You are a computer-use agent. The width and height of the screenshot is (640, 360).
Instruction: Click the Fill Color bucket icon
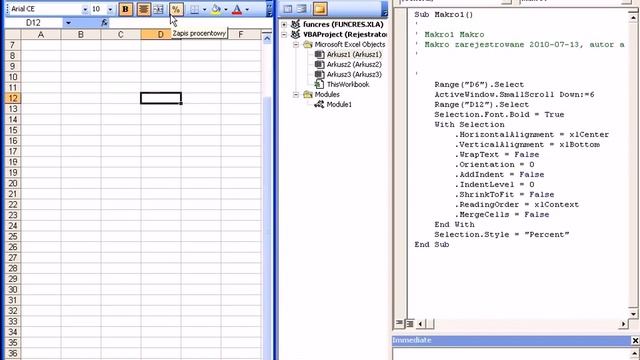pyautogui.click(x=216, y=9)
